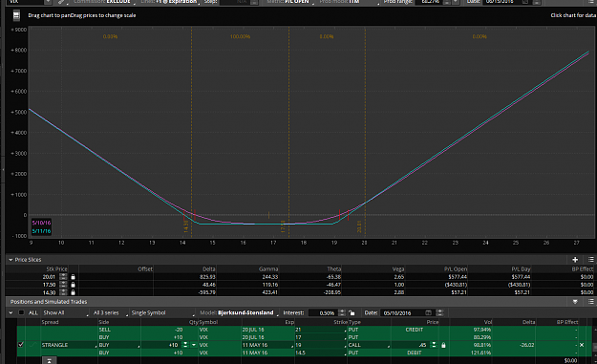The image size is (597, 364).
Task: Click the 100.00% probability label on chart
Action: pos(240,36)
